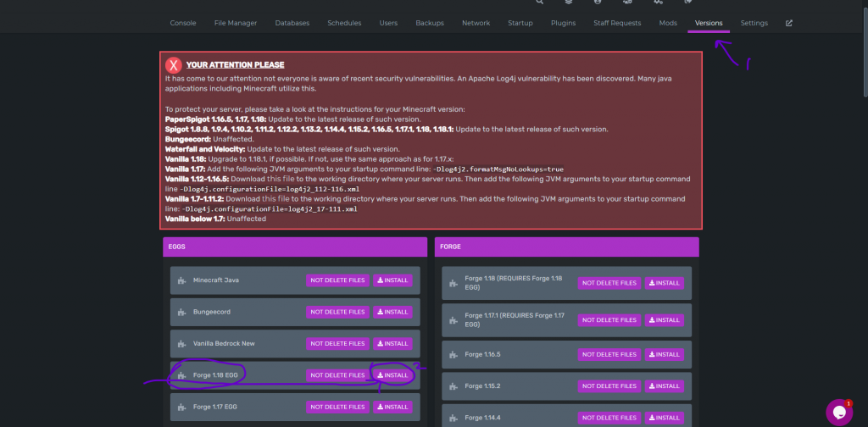This screenshot has width=868, height=427.
Task: Click the 'Forge 1.18 EGG' row label
Action: pos(215,375)
